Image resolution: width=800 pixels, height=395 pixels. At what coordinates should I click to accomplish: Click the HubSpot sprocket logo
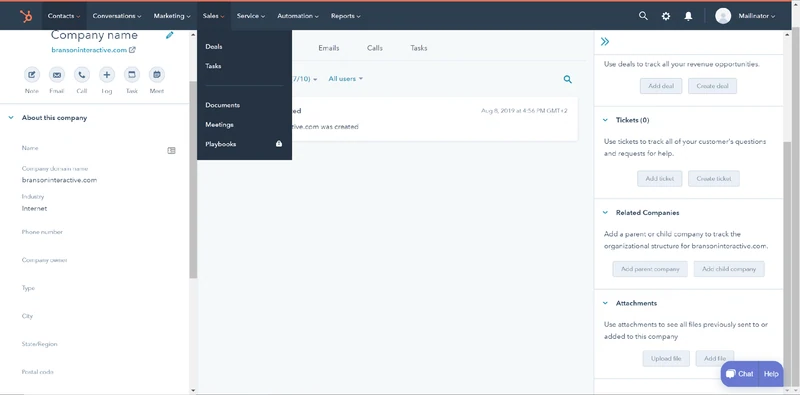pyautogui.click(x=26, y=16)
